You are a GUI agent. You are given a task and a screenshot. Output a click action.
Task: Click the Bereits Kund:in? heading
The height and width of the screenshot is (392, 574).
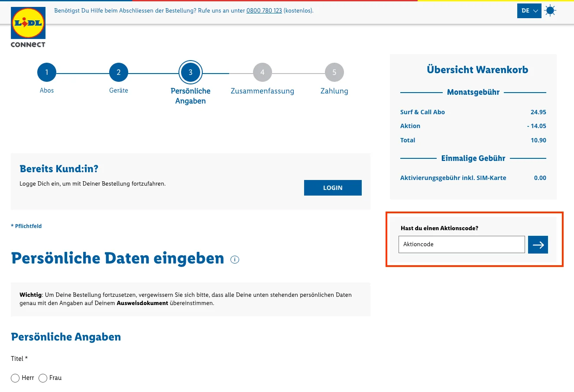coord(59,169)
